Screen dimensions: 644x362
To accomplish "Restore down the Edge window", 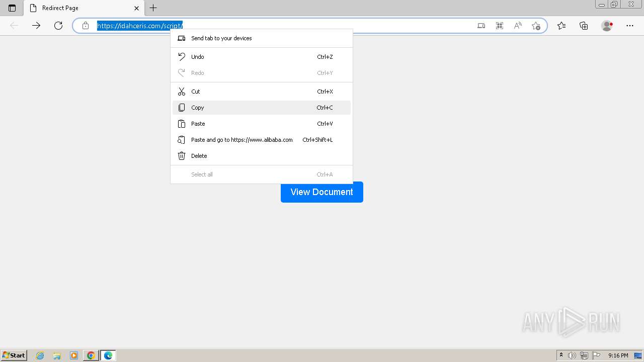I will 614,5.
